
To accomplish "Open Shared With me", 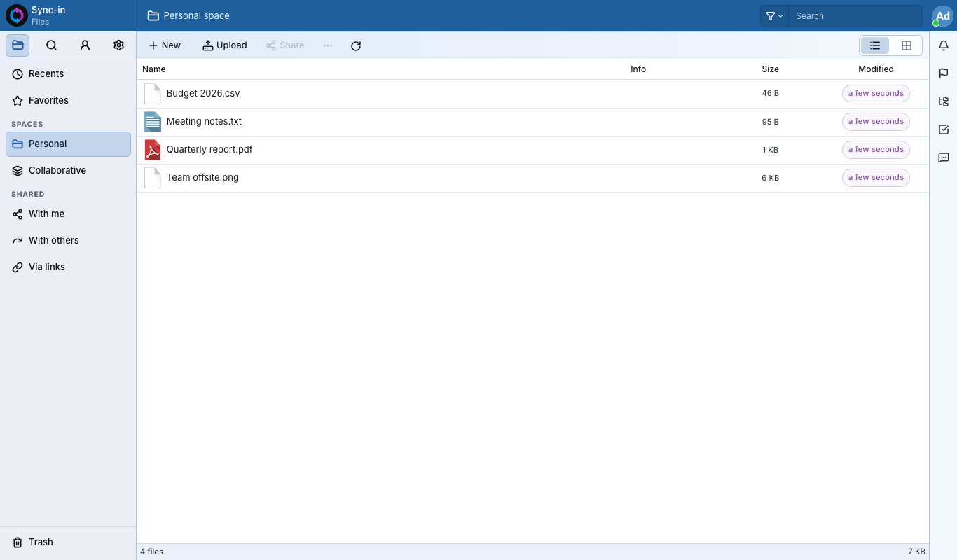I will pyautogui.click(x=68, y=214).
